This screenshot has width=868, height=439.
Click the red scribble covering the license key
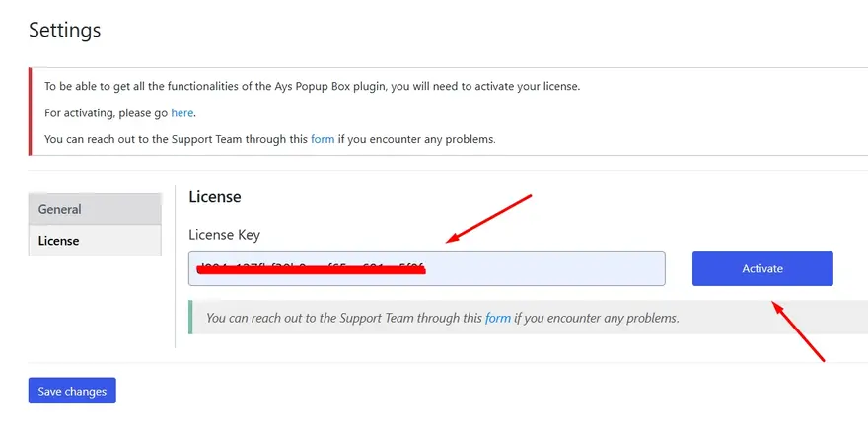[311, 269]
